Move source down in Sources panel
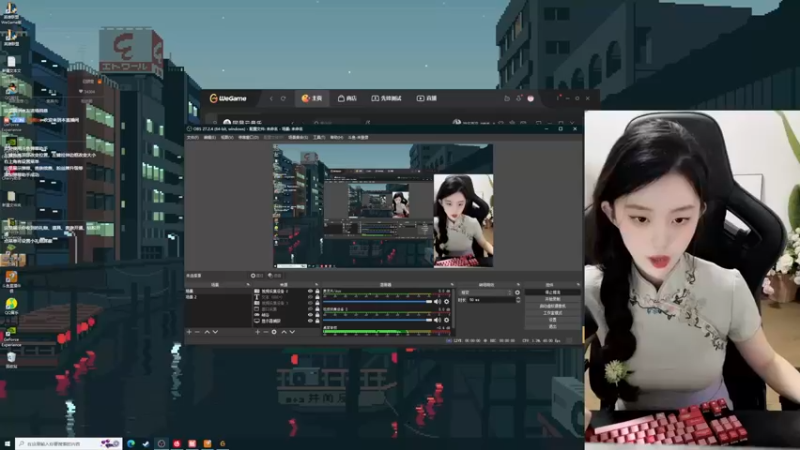Image resolution: width=800 pixels, height=450 pixels. point(292,332)
